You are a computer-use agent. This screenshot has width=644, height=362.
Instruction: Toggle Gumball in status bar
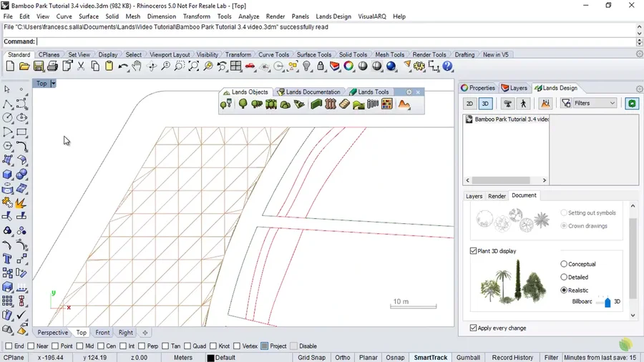click(468, 358)
